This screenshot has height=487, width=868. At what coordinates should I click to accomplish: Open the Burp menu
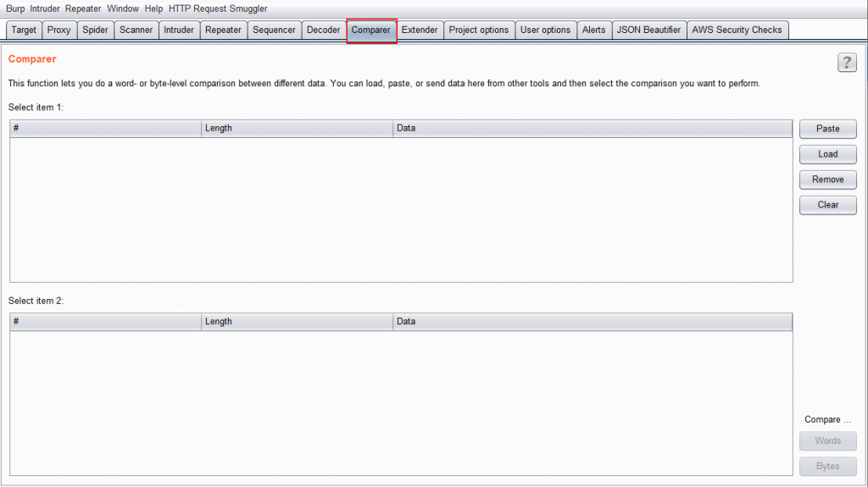click(x=15, y=8)
